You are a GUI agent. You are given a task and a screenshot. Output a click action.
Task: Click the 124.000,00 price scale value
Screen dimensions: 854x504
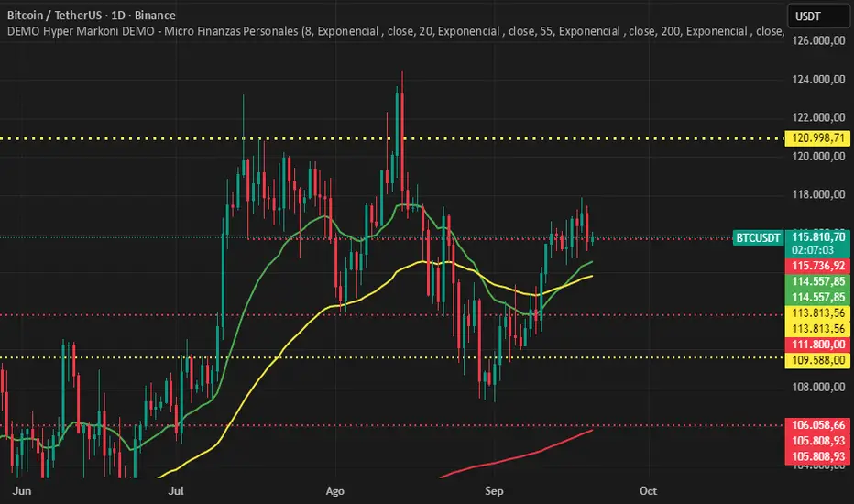pos(818,80)
